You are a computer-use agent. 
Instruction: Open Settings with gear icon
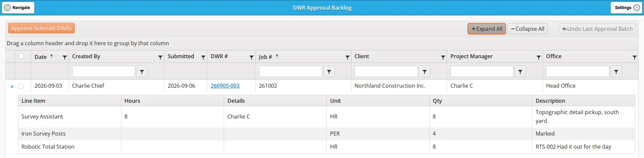tap(627, 7)
